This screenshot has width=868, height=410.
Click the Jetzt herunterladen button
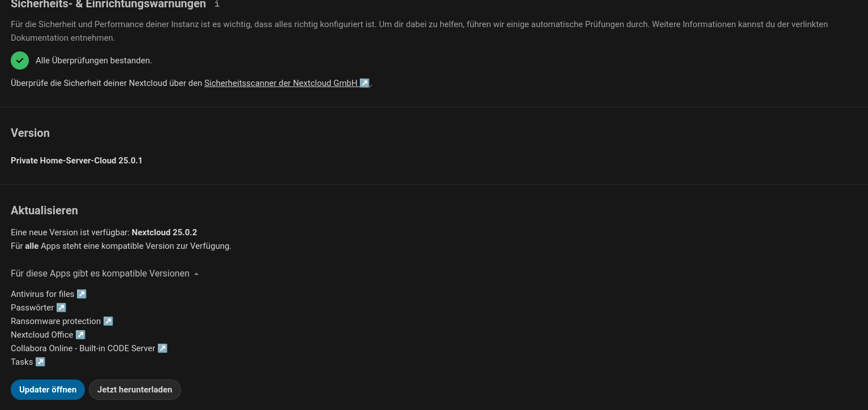[x=135, y=390]
